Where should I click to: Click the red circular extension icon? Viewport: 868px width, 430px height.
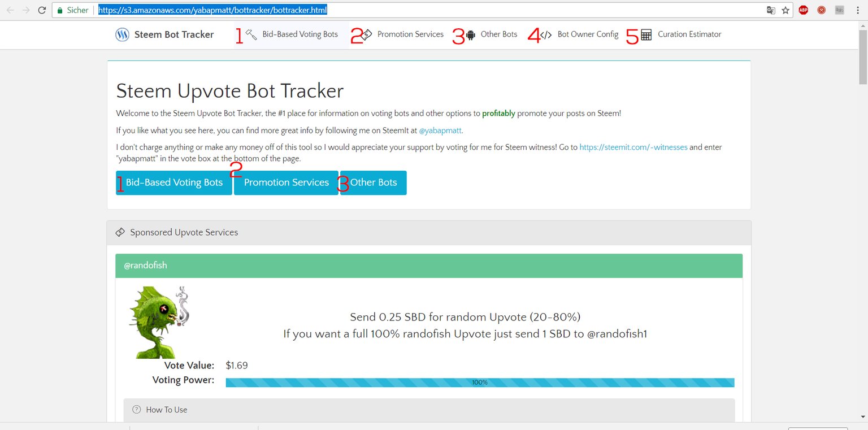822,10
